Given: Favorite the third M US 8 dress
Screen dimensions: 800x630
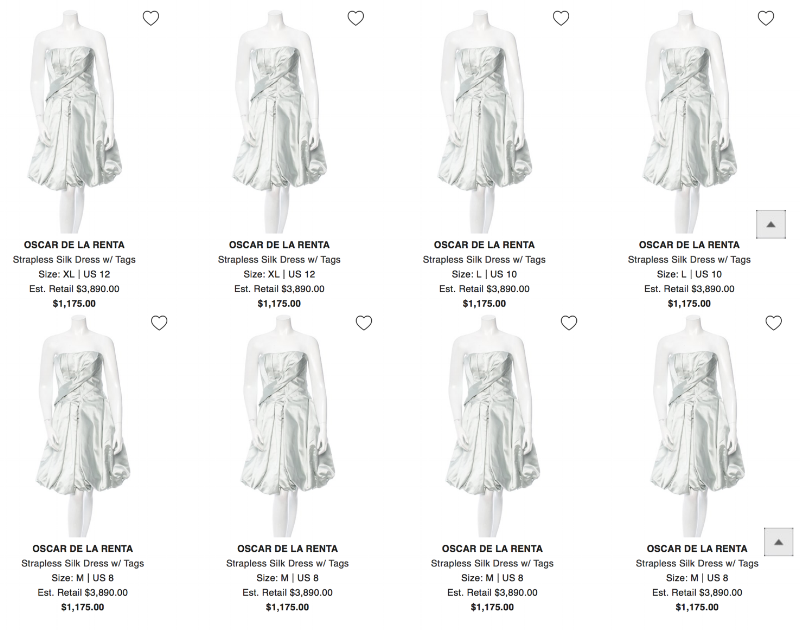Looking at the screenshot, I should click(x=569, y=323).
